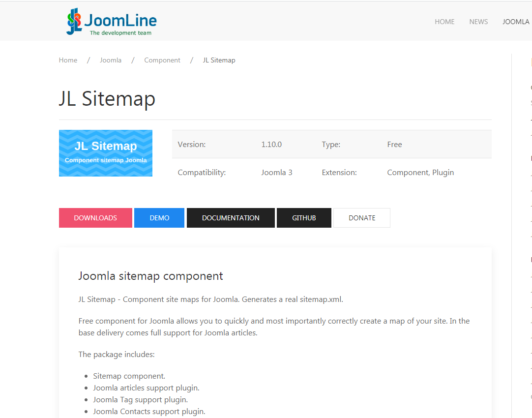Click the blue JL Sitemap banner image
The height and width of the screenshot is (418, 532).
[x=106, y=153]
